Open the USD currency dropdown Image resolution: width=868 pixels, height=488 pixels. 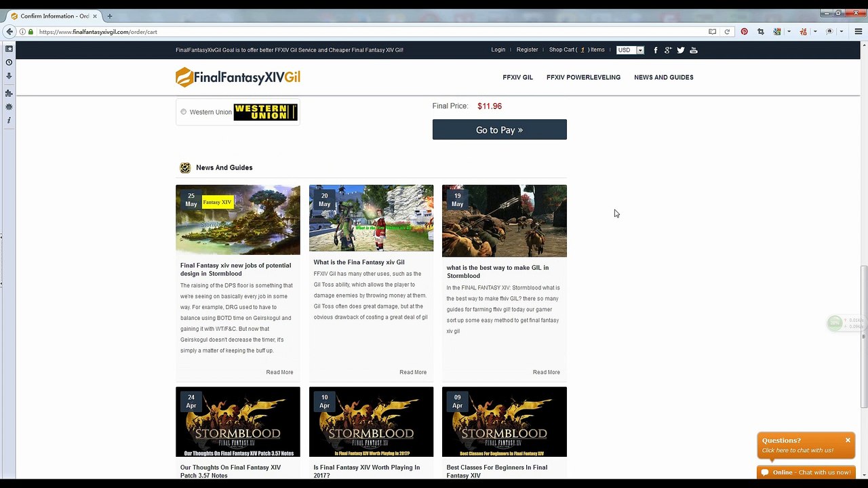pos(630,50)
